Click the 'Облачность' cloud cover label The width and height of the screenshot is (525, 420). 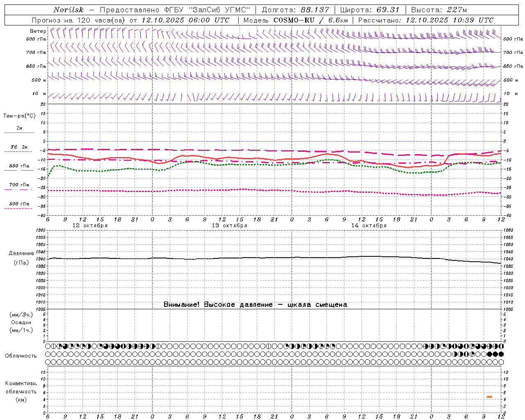[21, 356]
